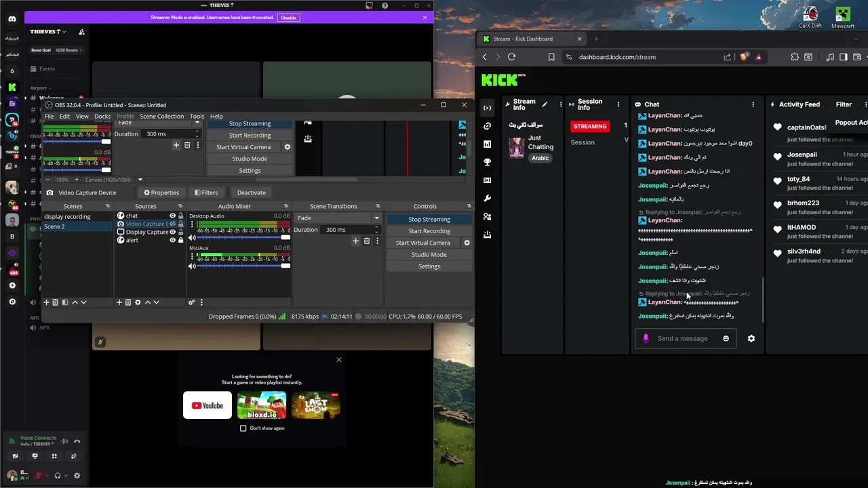This screenshot has height=488, width=868.
Task: Open wrench icon in Kick sidebar
Action: (487, 199)
